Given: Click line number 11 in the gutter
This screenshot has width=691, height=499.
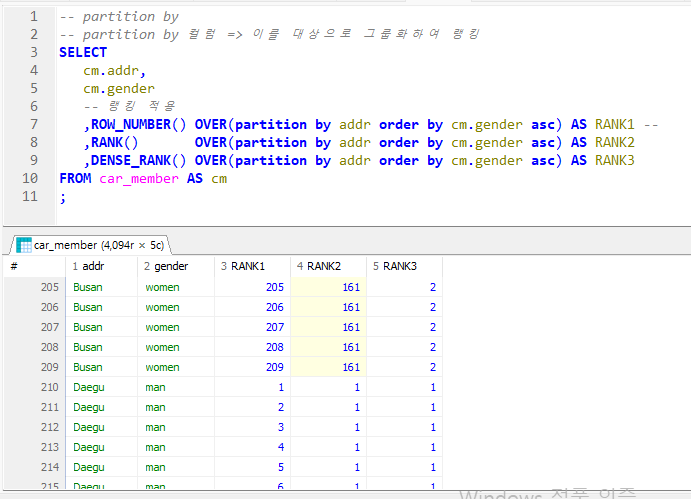Looking at the screenshot, I should [30, 196].
